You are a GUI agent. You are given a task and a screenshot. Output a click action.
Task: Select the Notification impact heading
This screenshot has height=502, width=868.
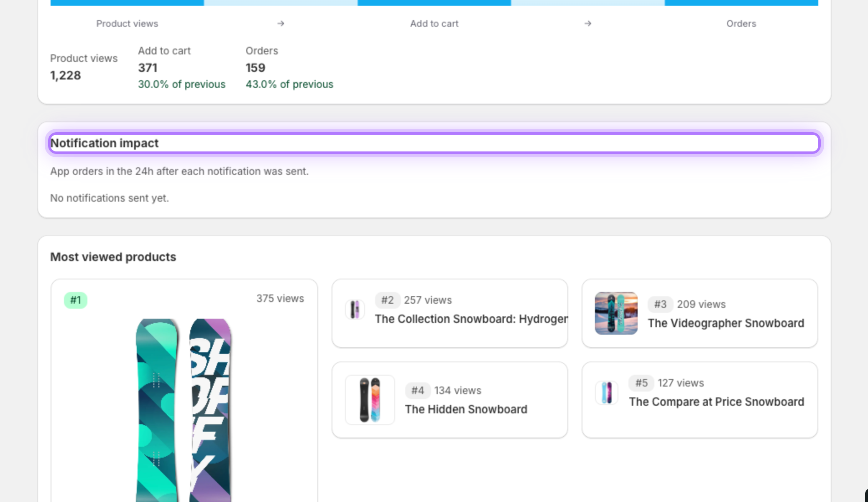[105, 143]
